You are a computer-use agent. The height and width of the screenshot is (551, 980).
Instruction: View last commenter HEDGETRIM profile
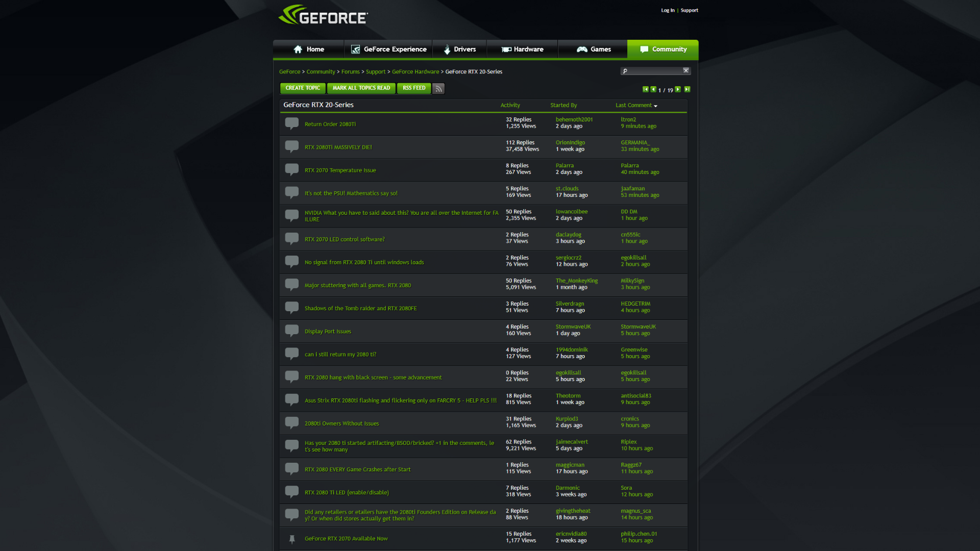[635, 304]
